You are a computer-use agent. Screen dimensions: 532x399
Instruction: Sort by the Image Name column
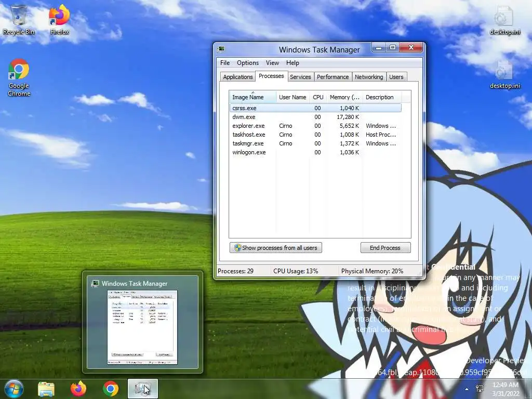click(x=253, y=97)
